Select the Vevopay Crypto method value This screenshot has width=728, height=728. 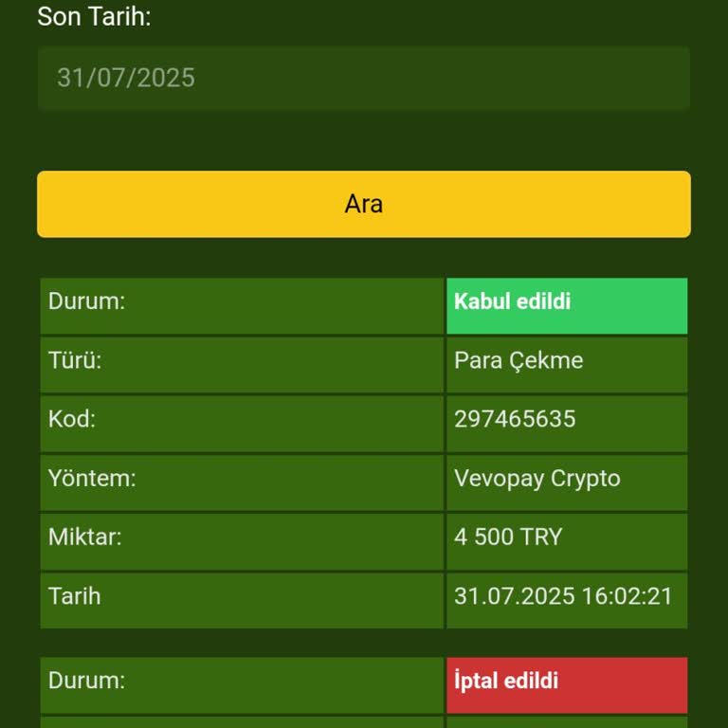[537, 479]
